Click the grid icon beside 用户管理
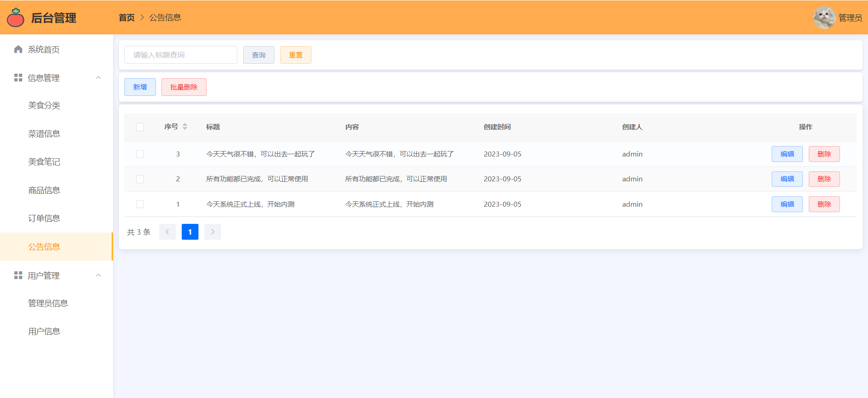 coord(18,275)
